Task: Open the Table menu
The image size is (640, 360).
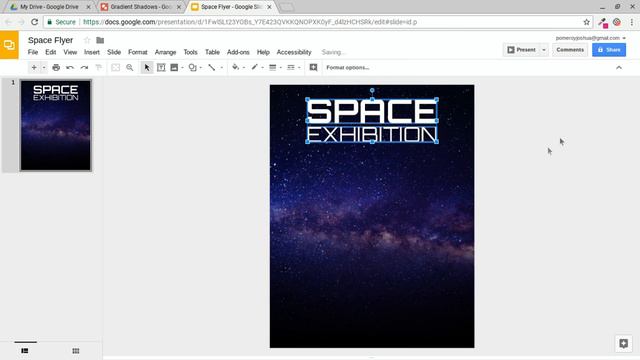Action: click(212, 52)
